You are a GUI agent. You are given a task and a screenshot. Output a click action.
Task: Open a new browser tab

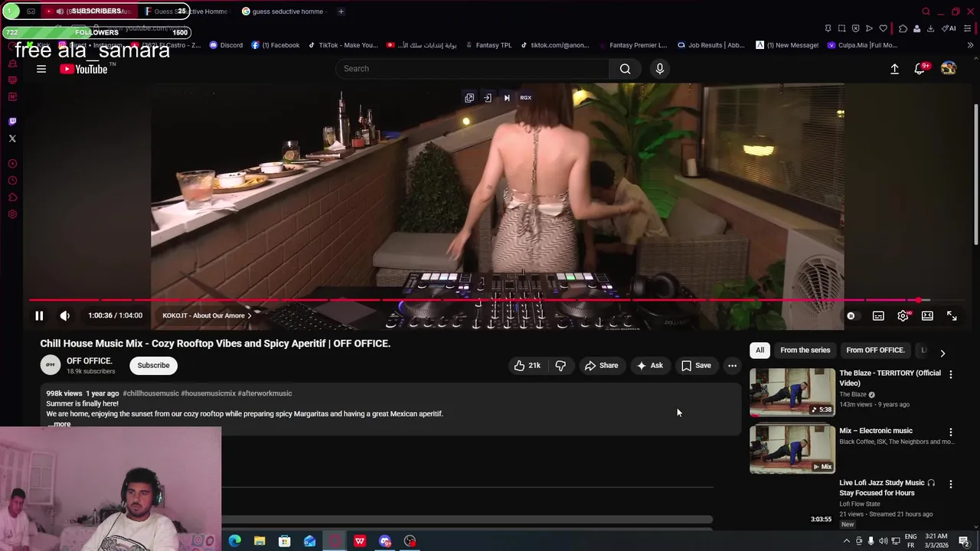pos(341,11)
